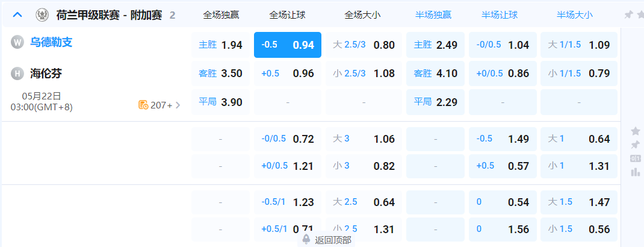Select half-time 主胜 2.49 odds
644x247 pixels.
pos(435,45)
